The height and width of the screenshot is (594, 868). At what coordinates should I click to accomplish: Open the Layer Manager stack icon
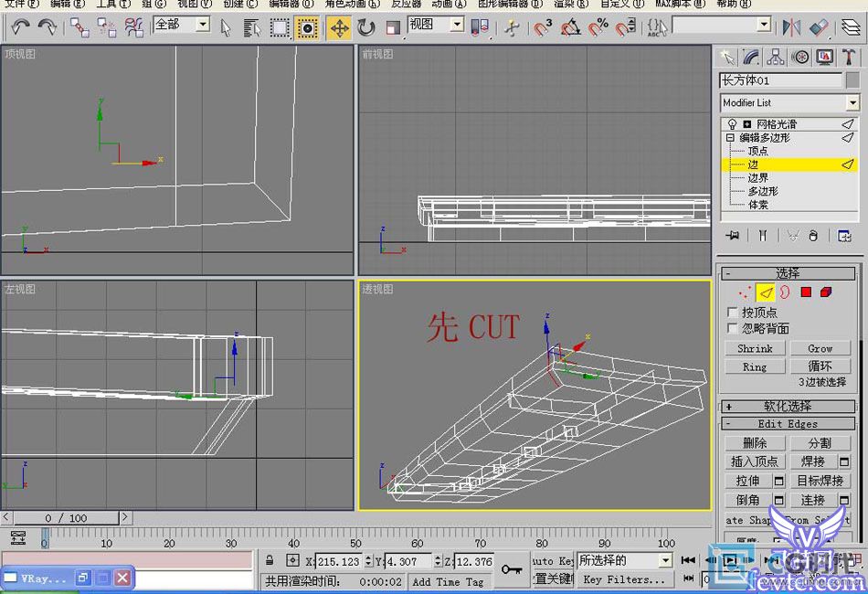click(x=851, y=27)
